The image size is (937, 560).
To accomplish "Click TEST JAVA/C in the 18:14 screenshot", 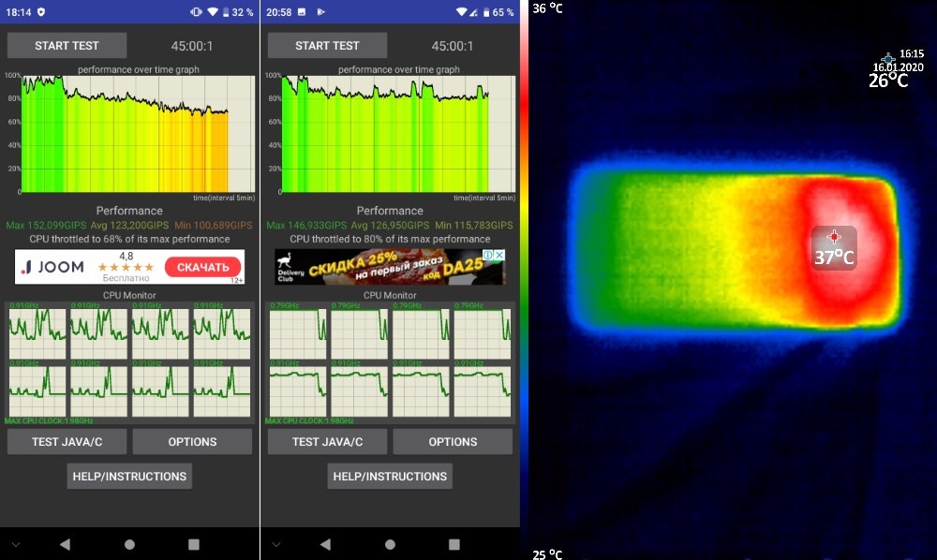I will (67, 442).
